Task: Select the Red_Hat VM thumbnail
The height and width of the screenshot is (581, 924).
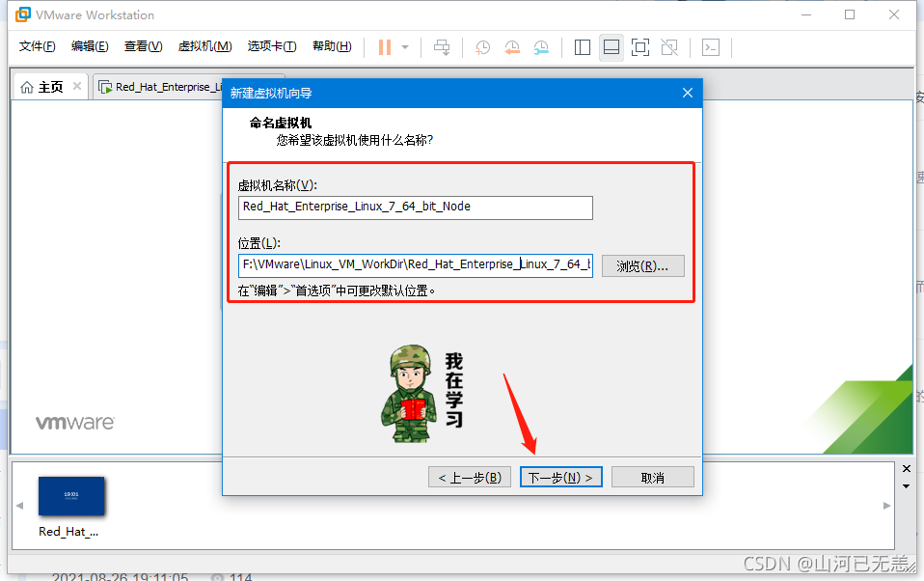Action: pos(71,496)
